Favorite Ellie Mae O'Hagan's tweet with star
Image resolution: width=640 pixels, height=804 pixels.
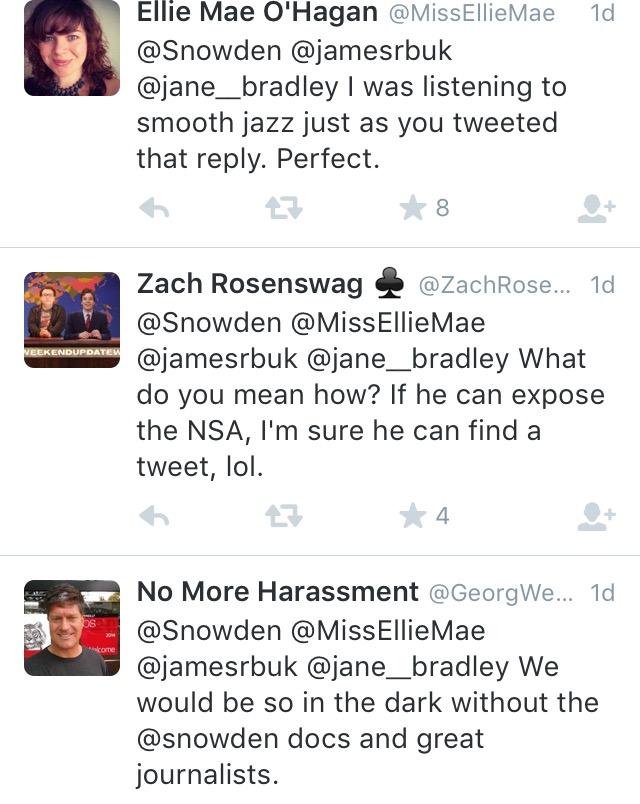point(412,208)
